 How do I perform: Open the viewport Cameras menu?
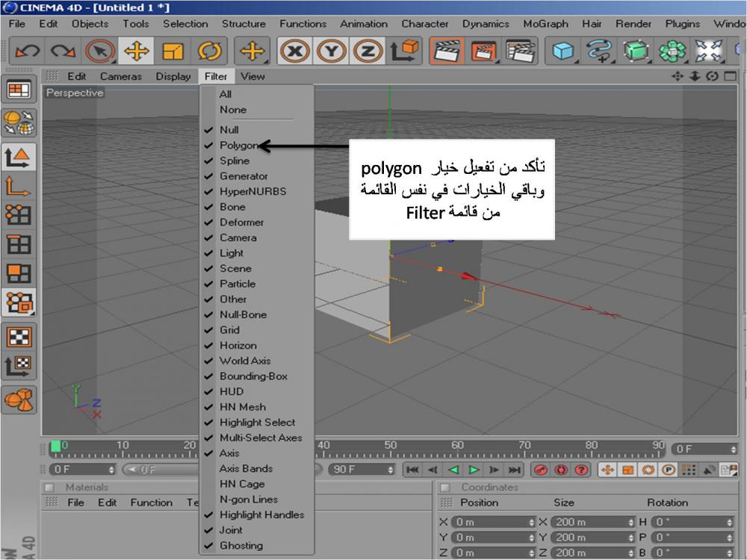point(121,76)
